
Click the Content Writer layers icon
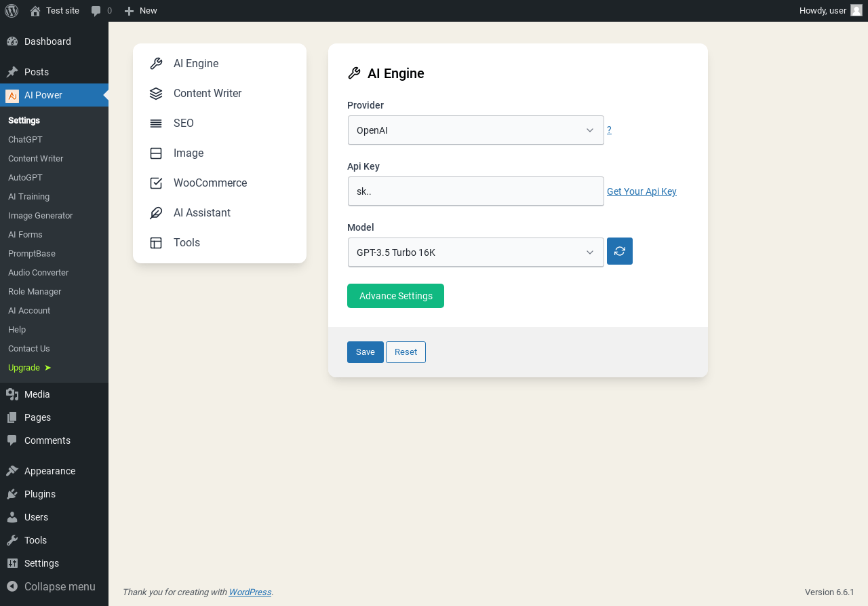(x=156, y=94)
